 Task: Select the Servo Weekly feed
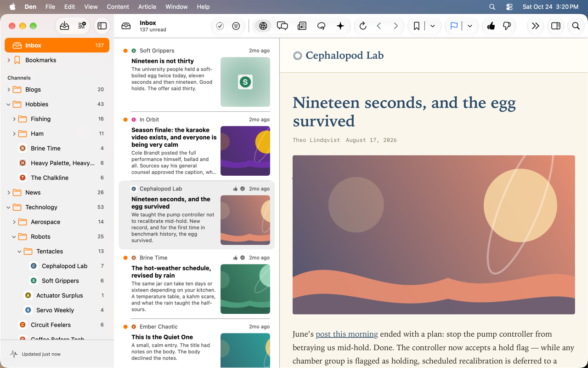(57, 310)
